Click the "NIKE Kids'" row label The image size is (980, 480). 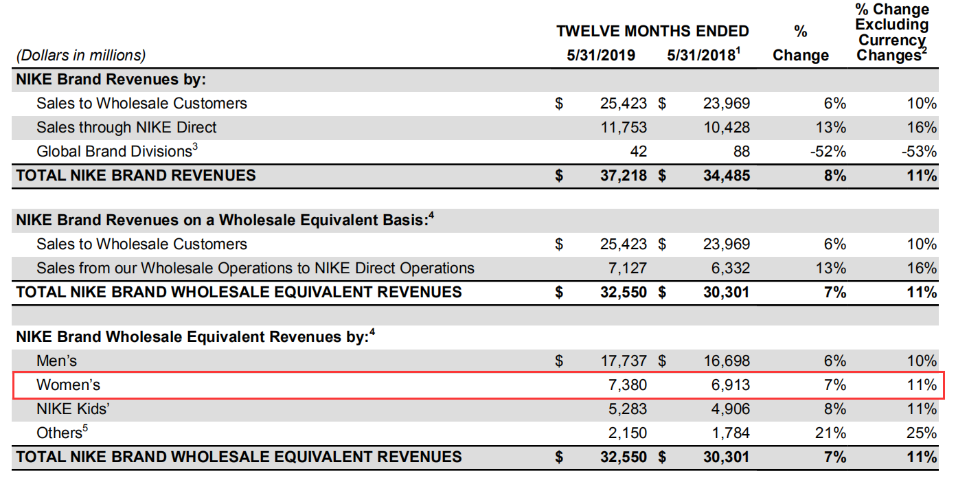coord(73,409)
